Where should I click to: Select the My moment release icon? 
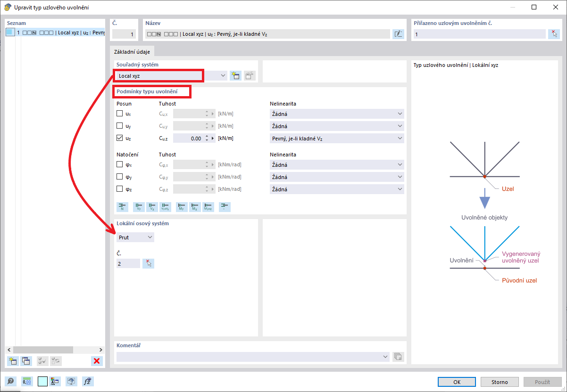[x=182, y=206]
